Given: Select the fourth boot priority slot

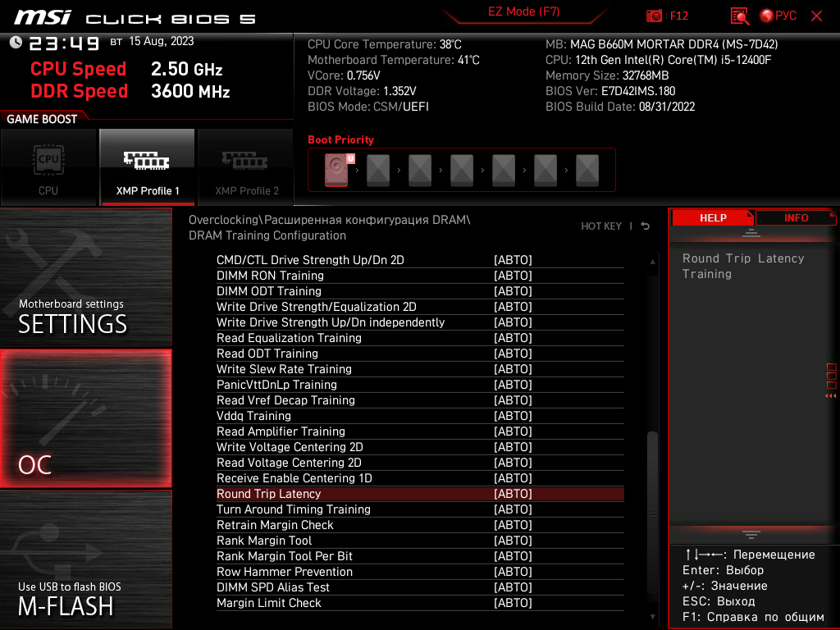Looking at the screenshot, I should [x=462, y=170].
